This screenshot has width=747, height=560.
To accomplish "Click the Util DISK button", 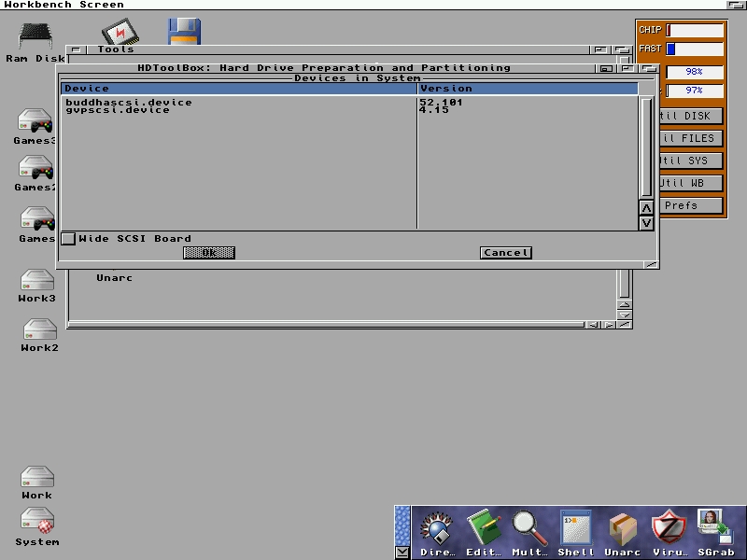I will (690, 116).
